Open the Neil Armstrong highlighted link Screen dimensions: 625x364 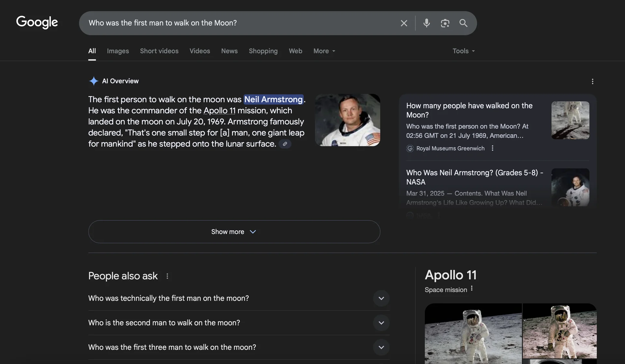tap(273, 99)
